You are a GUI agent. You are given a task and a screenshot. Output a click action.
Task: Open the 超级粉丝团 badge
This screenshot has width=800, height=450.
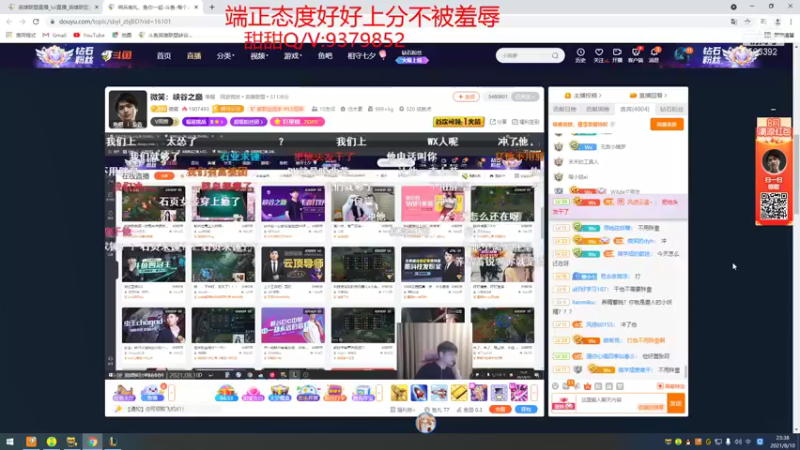pyautogui.click(x=248, y=122)
